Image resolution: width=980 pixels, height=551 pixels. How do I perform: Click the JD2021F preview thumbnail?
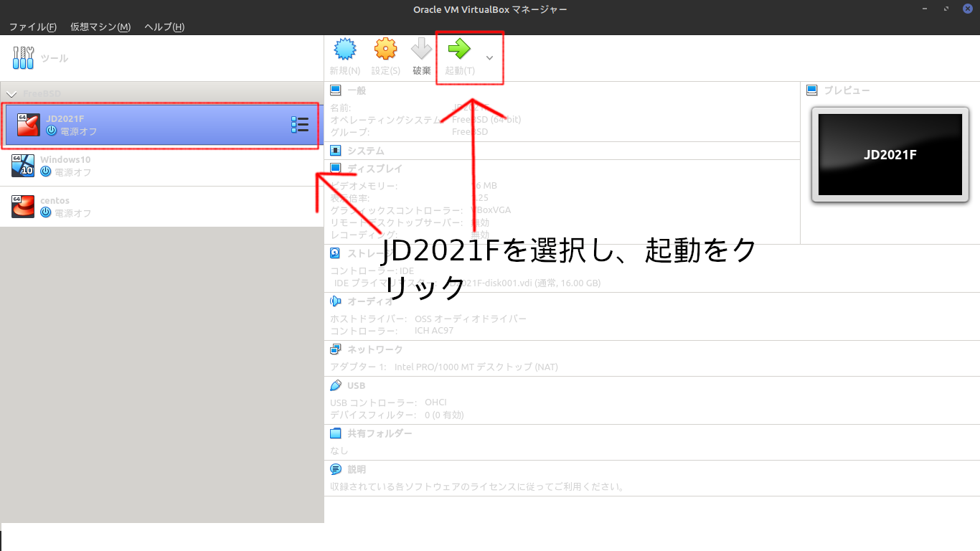pos(890,154)
